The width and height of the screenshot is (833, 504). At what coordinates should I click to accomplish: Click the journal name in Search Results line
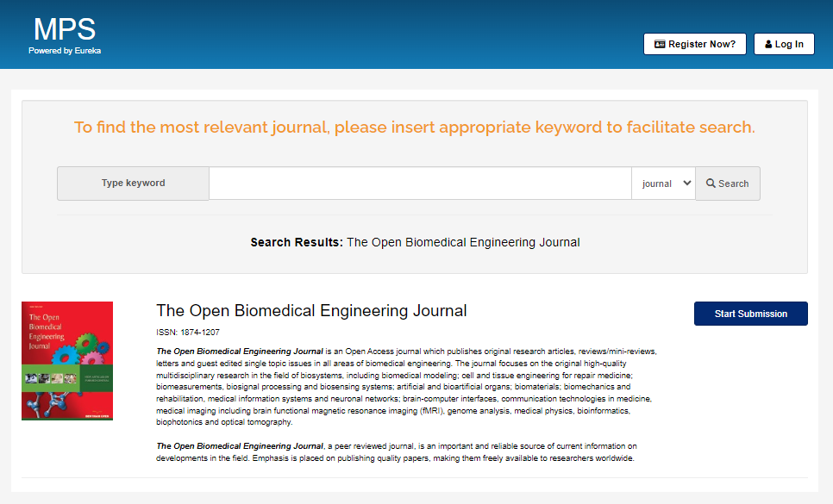(463, 242)
